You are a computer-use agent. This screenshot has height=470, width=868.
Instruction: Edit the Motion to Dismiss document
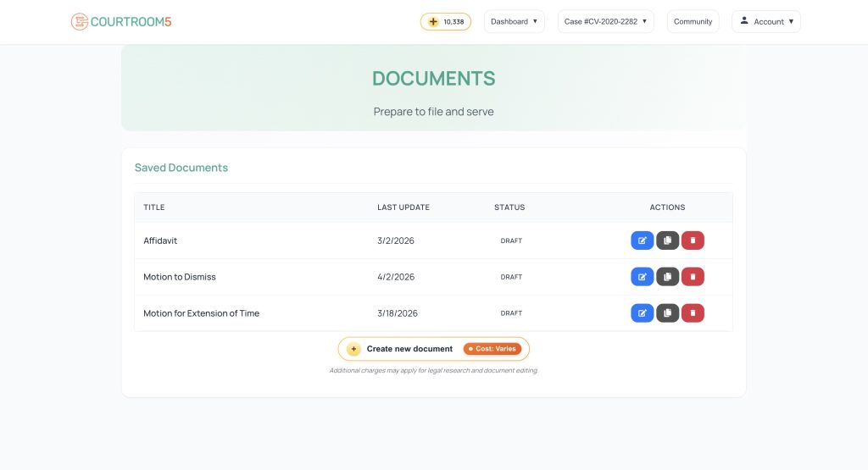[642, 277]
